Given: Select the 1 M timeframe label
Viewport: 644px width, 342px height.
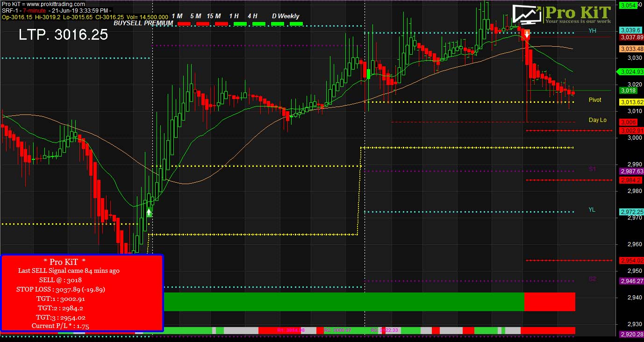Looking at the screenshot, I should 177,16.
